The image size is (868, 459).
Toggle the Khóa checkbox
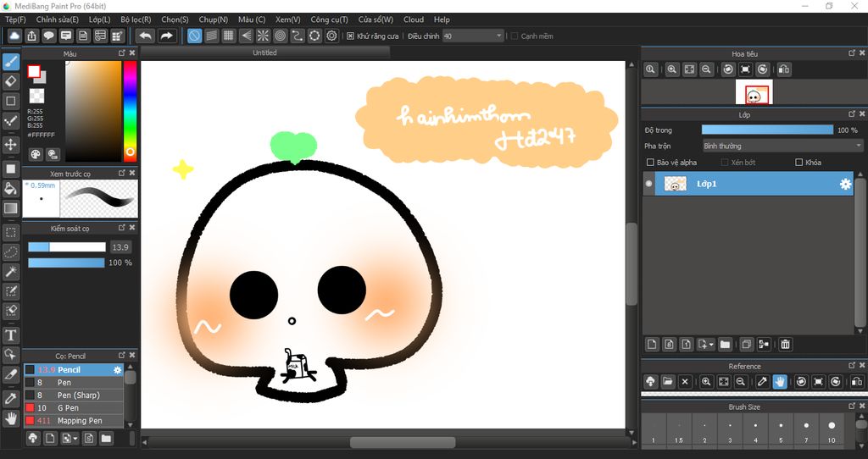(798, 162)
